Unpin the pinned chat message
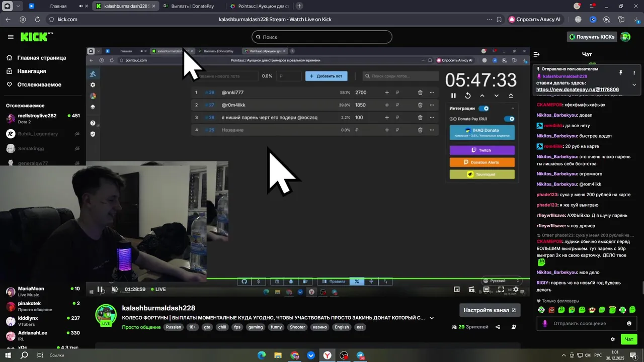 [620, 73]
